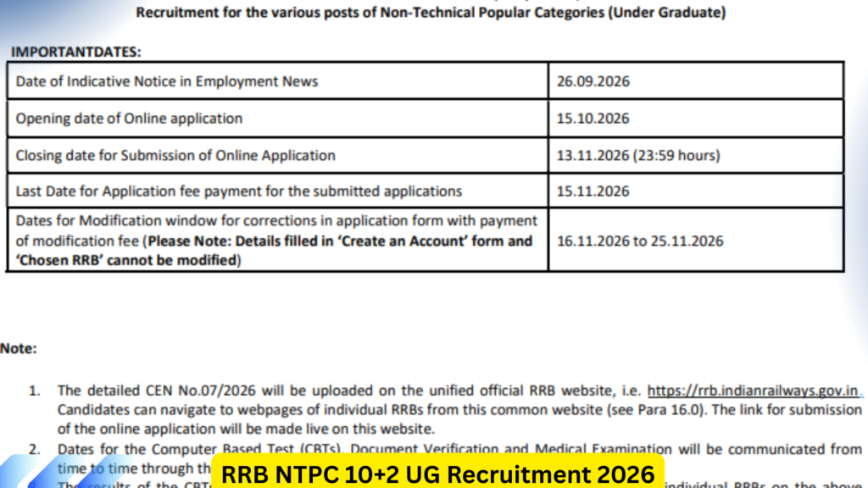Screen dimensions: 868x488
Task: Click 'Closing date for Submission of Online Application'
Action: 175,156
